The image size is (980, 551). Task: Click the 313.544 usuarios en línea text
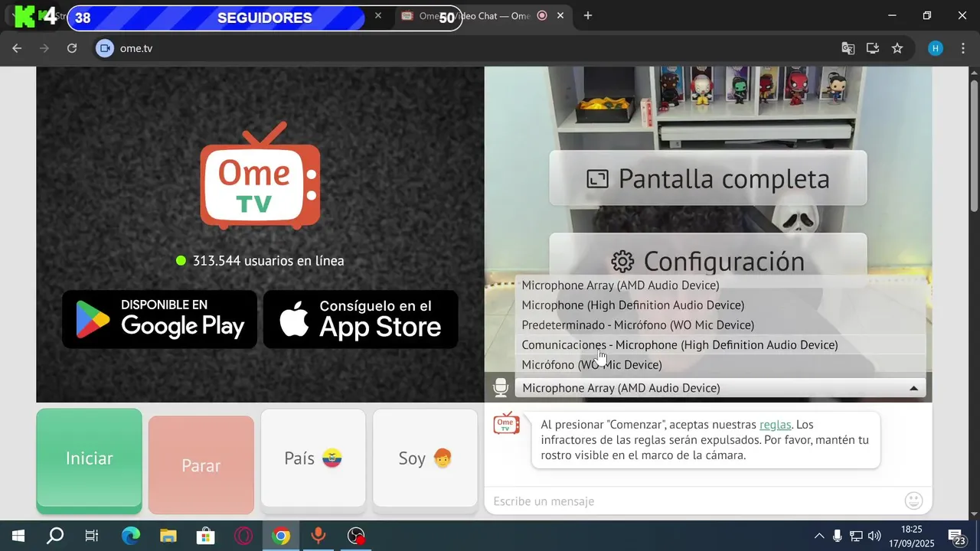[x=268, y=261]
